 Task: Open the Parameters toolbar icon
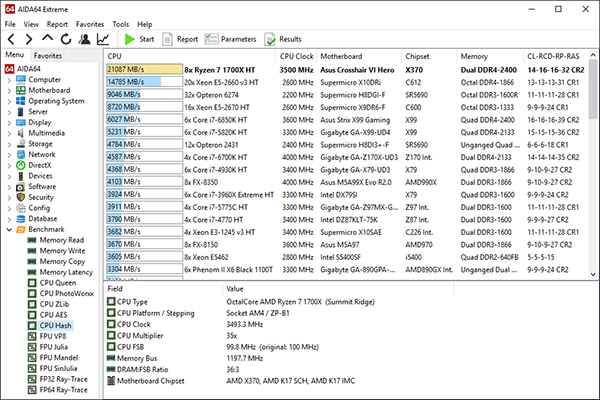pyautogui.click(x=211, y=39)
